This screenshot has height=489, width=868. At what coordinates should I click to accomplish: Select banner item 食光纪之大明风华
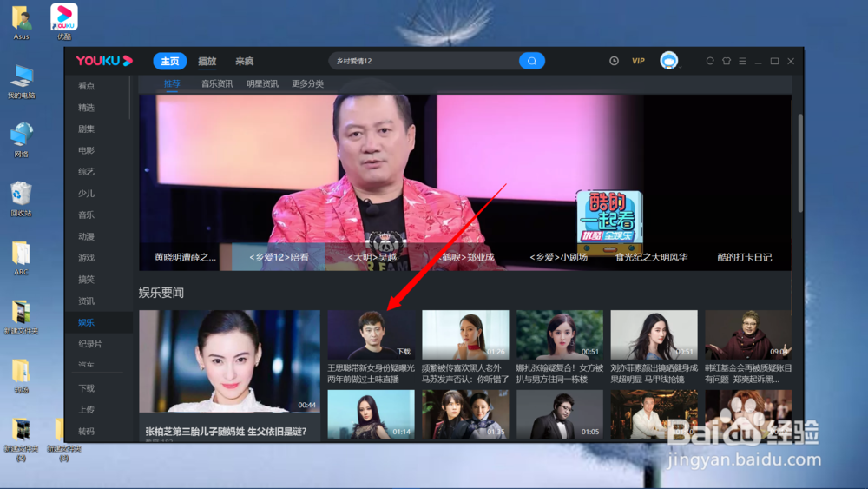[x=652, y=257]
